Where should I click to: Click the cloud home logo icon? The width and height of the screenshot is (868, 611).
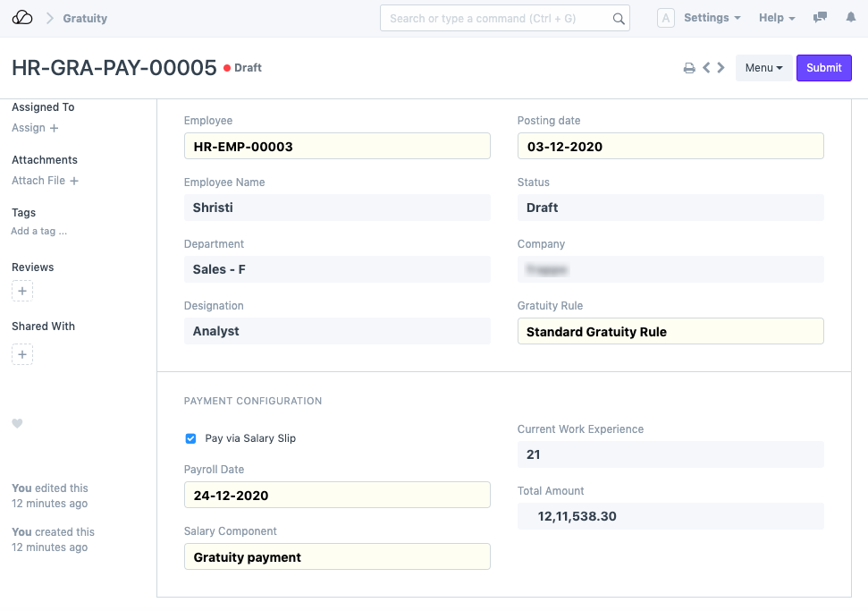(x=22, y=18)
